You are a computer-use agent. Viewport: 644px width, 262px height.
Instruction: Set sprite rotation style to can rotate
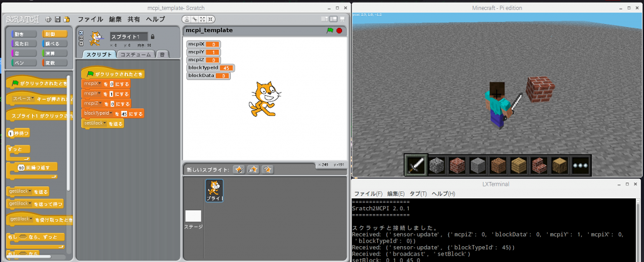(81, 33)
